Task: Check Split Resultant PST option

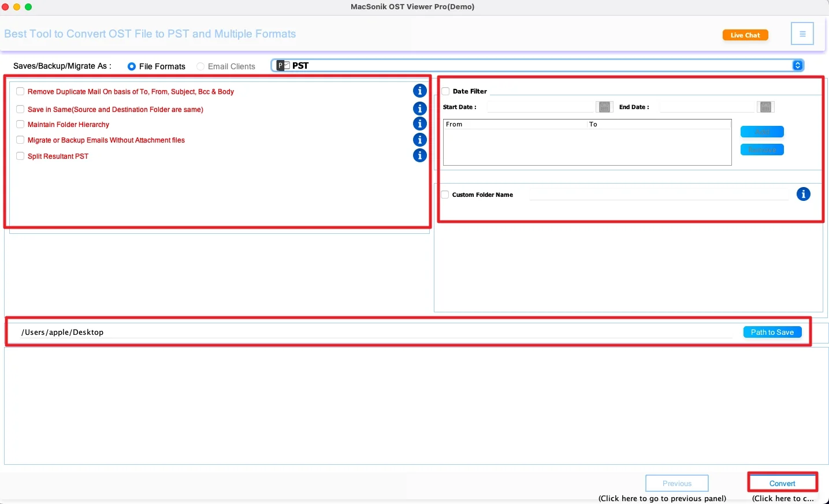Action: (x=20, y=156)
